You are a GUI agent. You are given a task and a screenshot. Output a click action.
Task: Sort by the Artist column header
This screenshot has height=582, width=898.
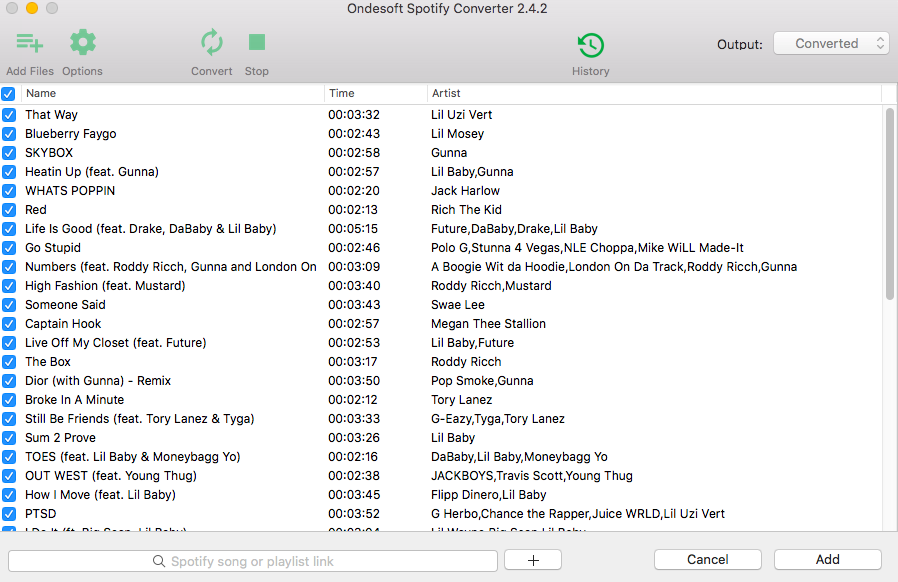coord(653,93)
